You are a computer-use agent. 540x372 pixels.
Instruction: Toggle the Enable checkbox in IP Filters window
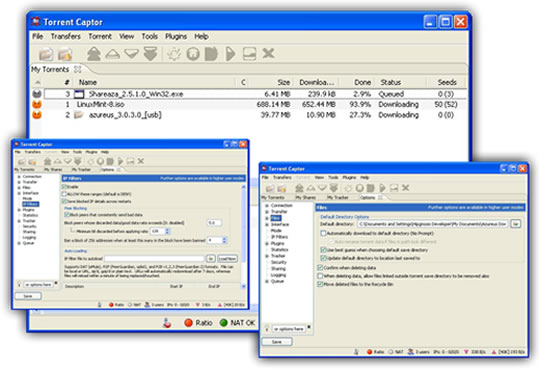(64, 187)
